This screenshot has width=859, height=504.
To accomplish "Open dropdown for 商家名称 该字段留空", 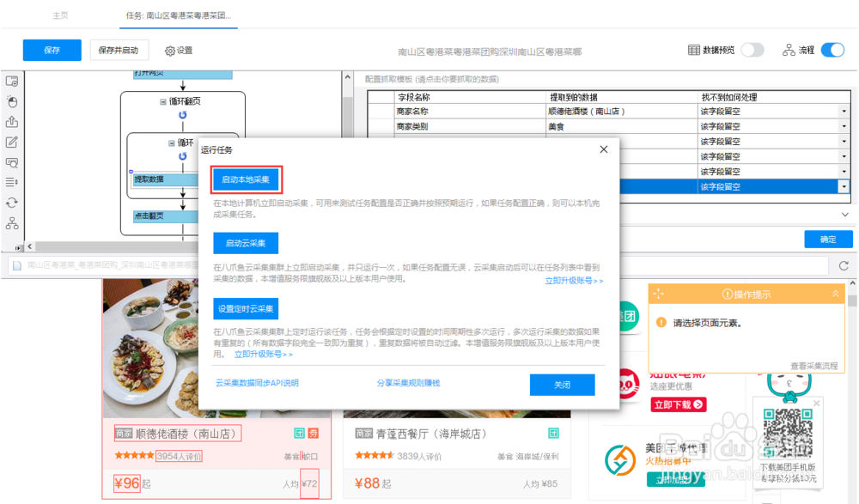I will [x=844, y=112].
